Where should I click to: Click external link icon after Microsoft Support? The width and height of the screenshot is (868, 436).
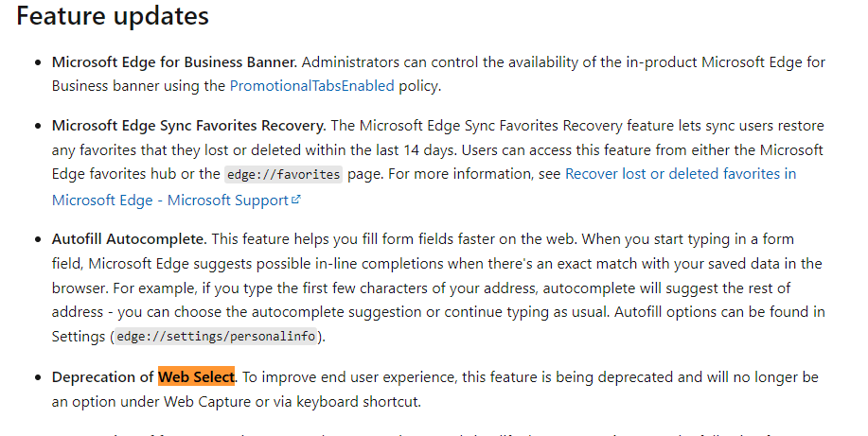point(296,200)
